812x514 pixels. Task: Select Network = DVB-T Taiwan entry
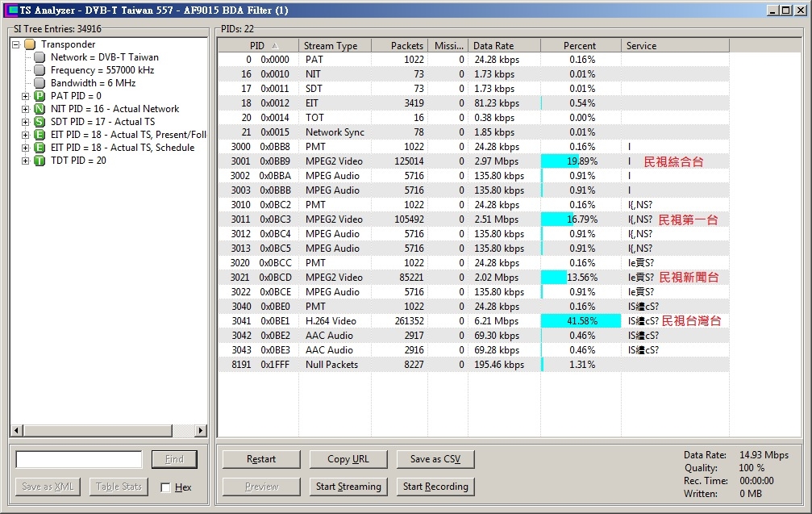(x=105, y=57)
